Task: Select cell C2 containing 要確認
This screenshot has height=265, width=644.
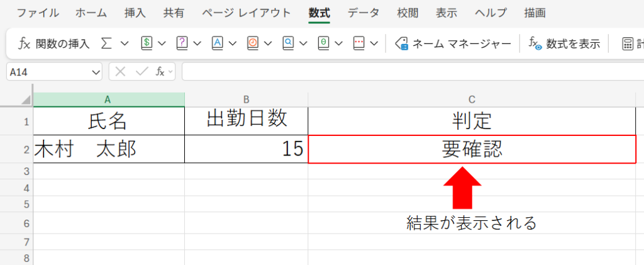Action: (x=472, y=150)
